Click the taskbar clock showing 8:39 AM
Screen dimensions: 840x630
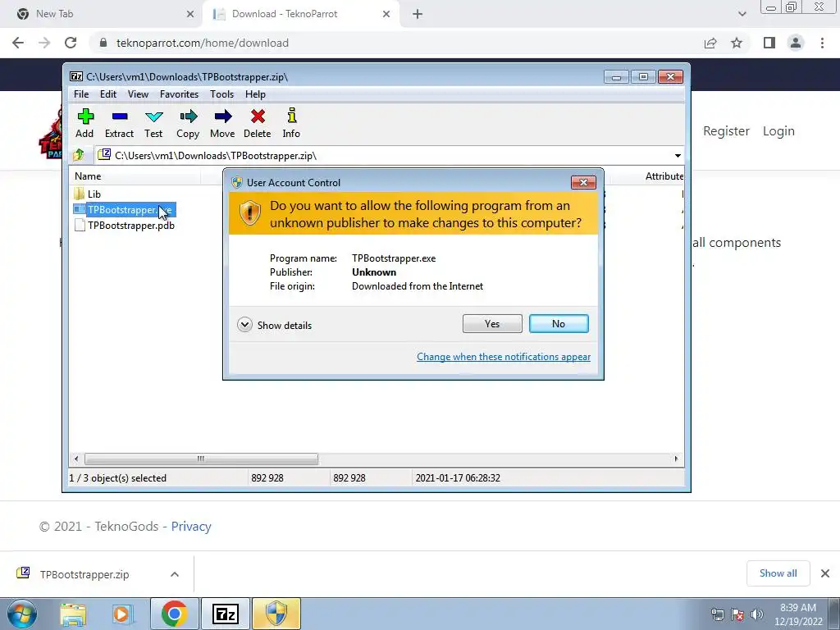[798, 614]
